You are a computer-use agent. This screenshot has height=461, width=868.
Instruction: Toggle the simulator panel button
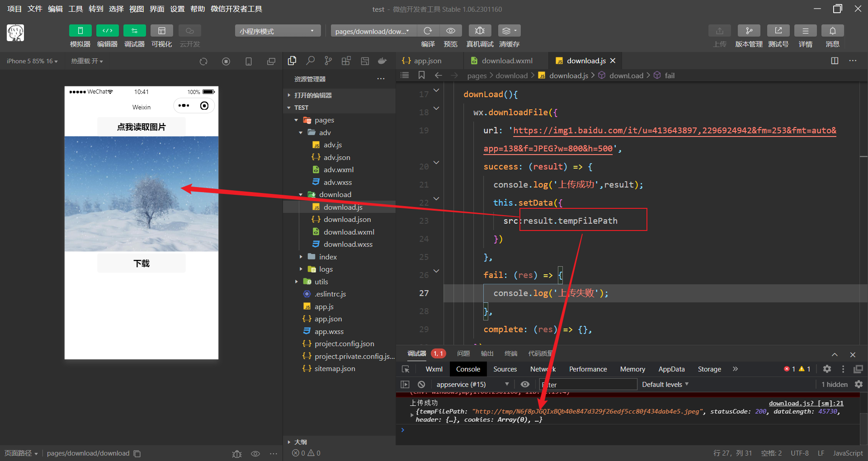tap(80, 31)
